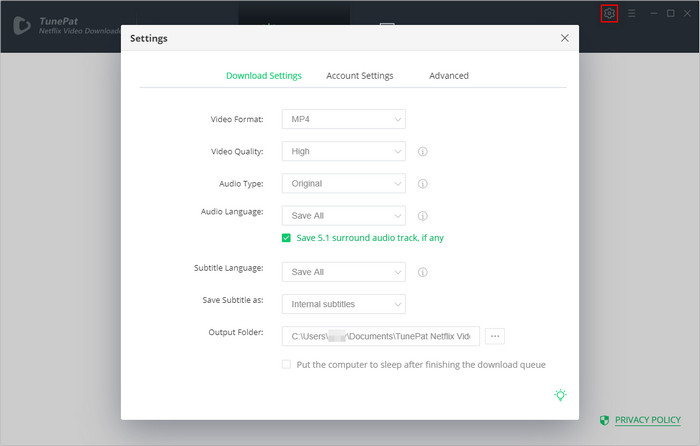Open the hamburger menu in TunePat title bar
700x446 pixels.
631,13
